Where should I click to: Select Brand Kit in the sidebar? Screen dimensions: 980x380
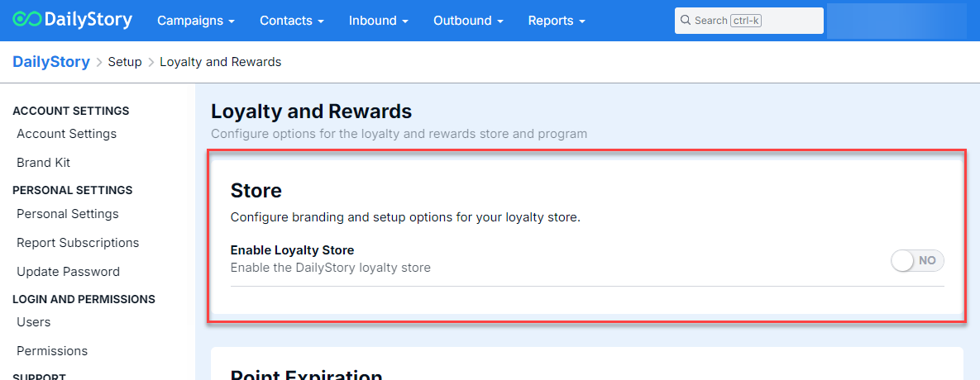(x=44, y=163)
